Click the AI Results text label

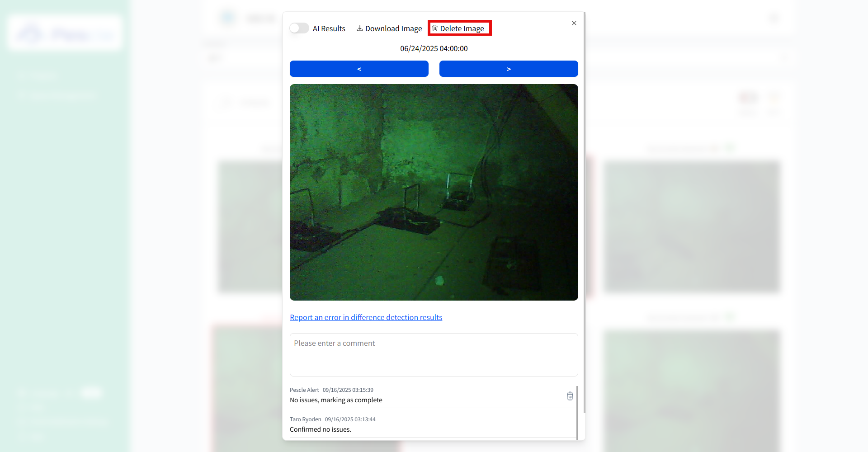(329, 28)
